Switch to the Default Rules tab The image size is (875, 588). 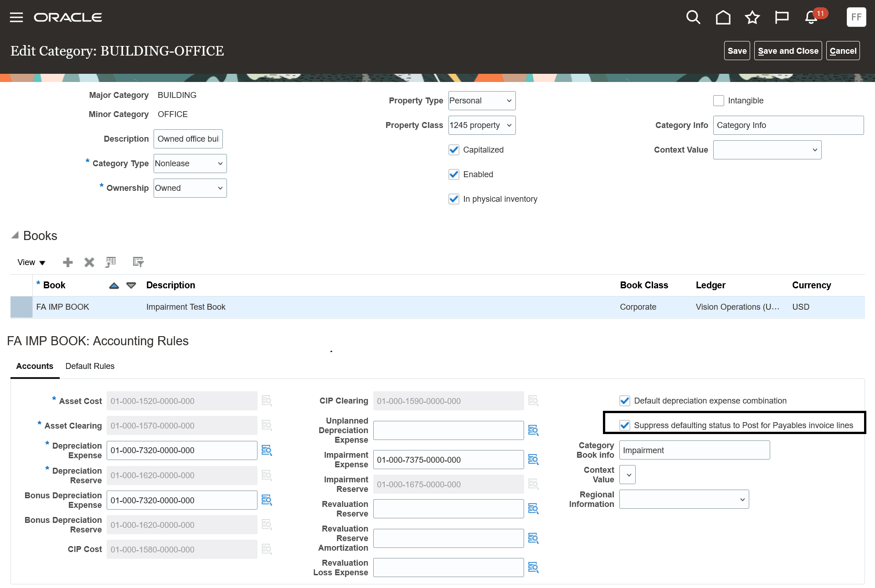90,366
